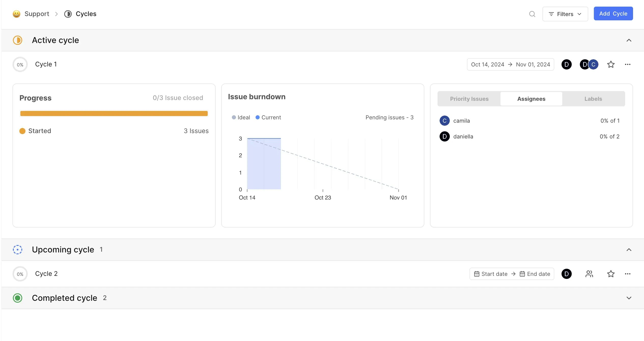
Task: Open the Filters dropdown
Action: (x=565, y=14)
